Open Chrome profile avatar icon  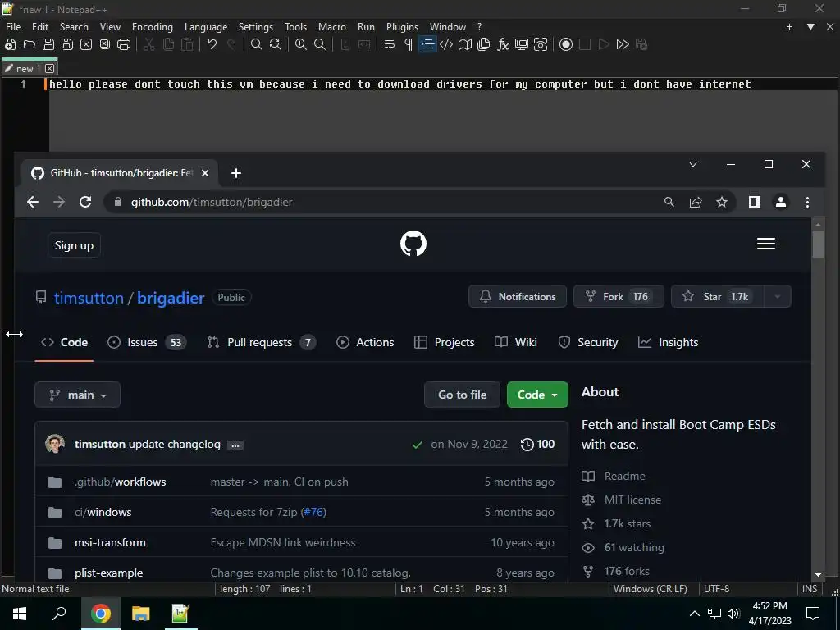[x=781, y=202]
